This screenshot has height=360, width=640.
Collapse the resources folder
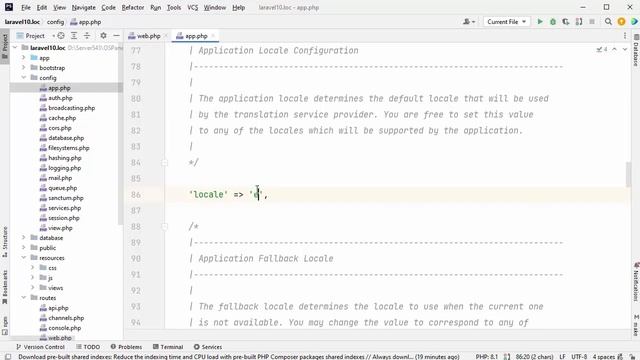[24, 258]
